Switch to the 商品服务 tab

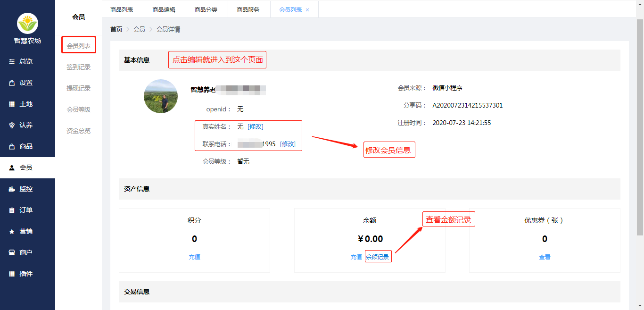click(x=248, y=9)
